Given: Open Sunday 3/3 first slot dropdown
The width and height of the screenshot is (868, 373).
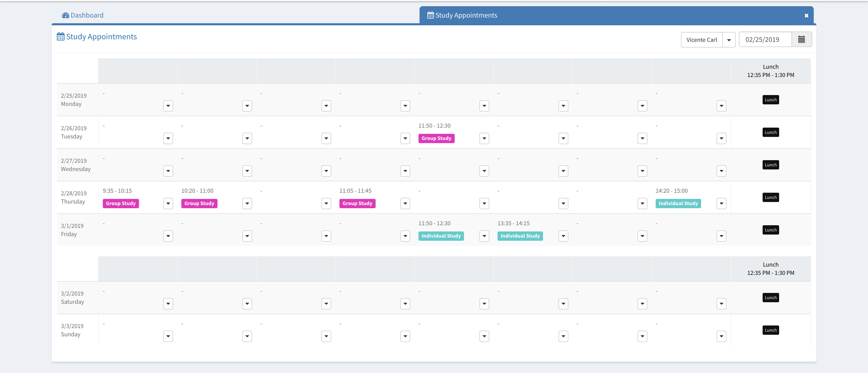Looking at the screenshot, I should click(x=168, y=336).
